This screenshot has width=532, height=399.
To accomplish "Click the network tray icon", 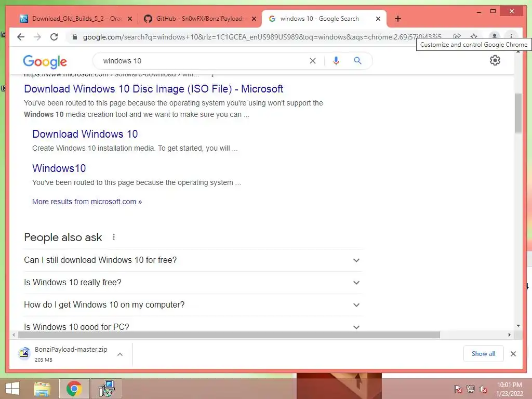I will pos(471,389).
